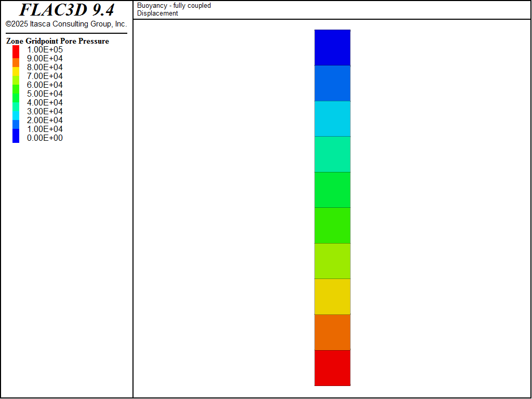Click the FLAC3D 9.4 title text
The image size is (532, 399).
coord(66,10)
